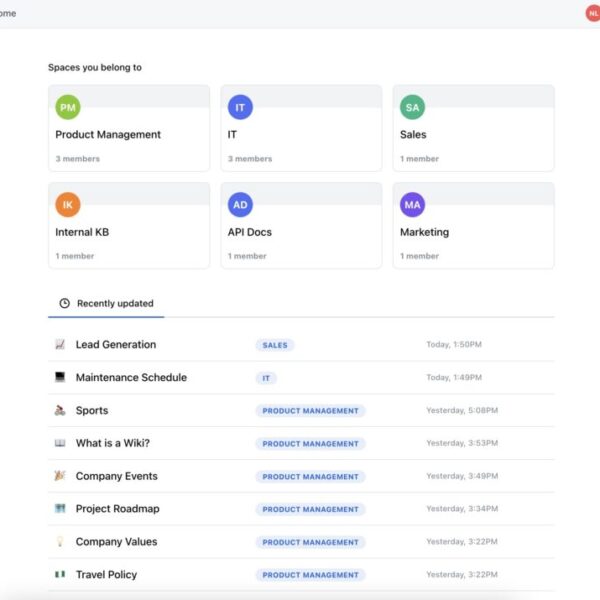Open the Maintenance Schedule page

(130, 378)
